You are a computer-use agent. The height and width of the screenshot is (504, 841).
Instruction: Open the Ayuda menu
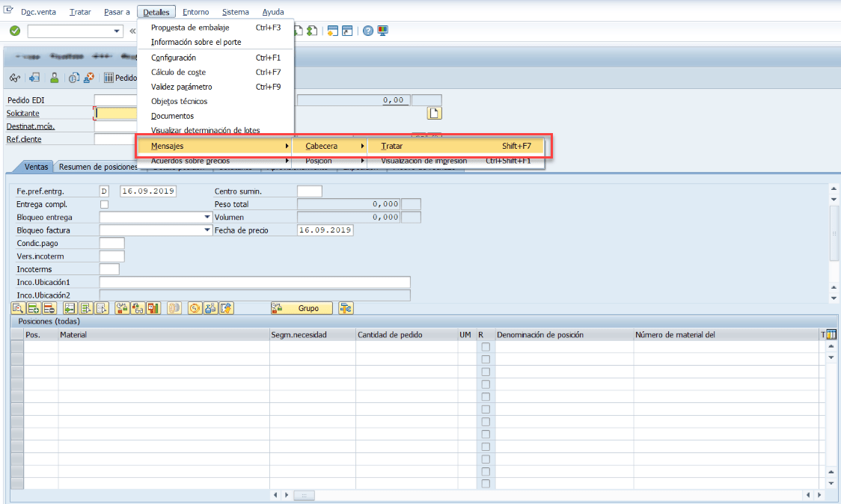(273, 12)
